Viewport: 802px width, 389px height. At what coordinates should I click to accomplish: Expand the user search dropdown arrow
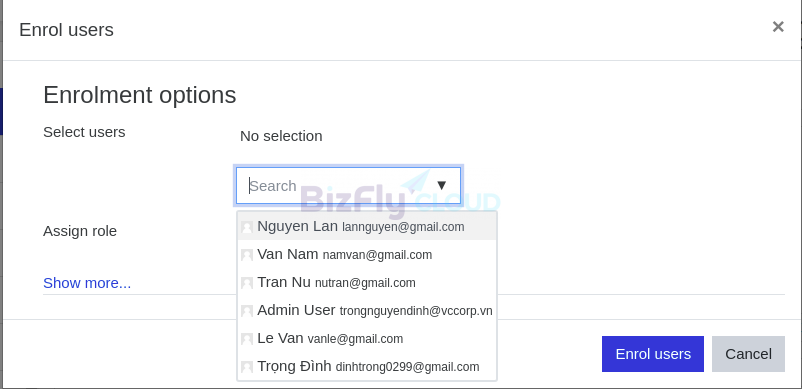pos(441,186)
